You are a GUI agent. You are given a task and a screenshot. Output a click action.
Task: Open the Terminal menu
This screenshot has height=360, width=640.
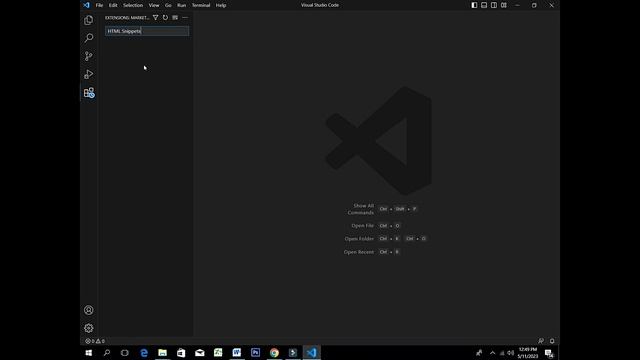pos(201,5)
